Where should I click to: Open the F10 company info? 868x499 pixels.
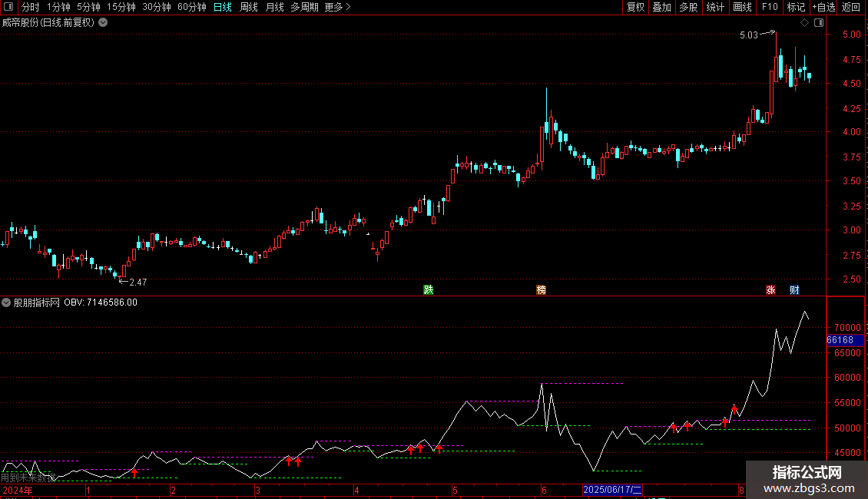770,7
